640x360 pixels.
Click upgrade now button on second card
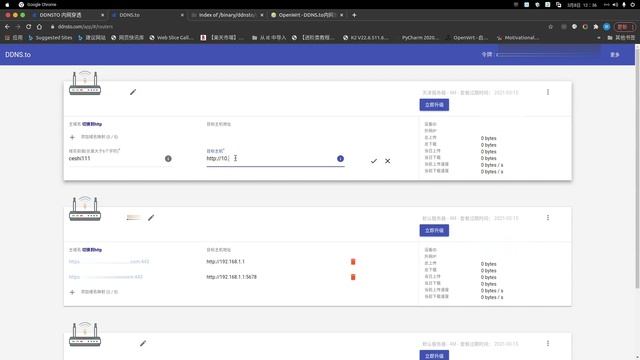click(x=434, y=231)
